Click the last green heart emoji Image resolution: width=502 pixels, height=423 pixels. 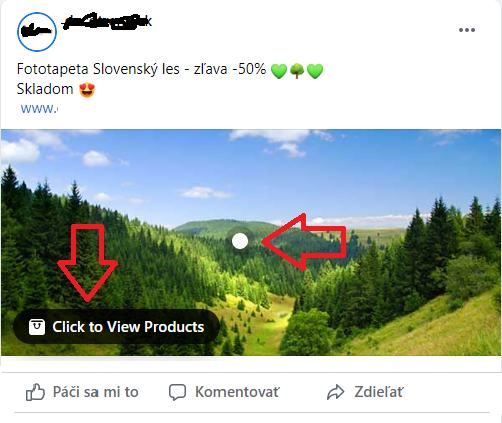click(x=315, y=71)
